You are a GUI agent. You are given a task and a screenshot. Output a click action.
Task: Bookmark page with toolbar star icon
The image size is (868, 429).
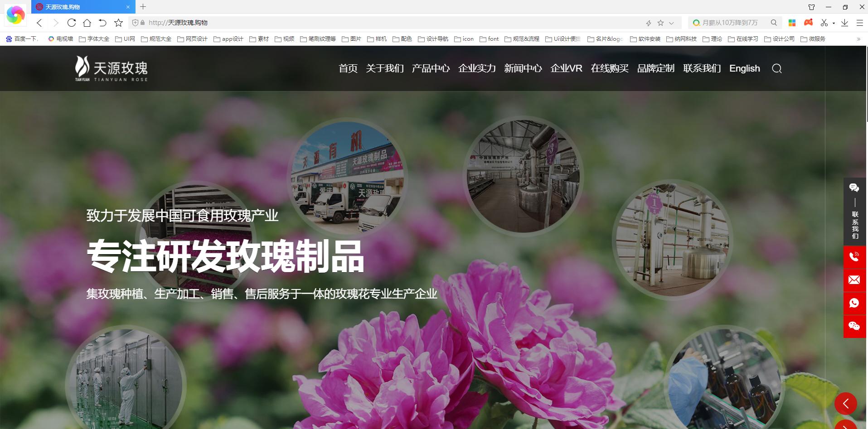pos(118,23)
